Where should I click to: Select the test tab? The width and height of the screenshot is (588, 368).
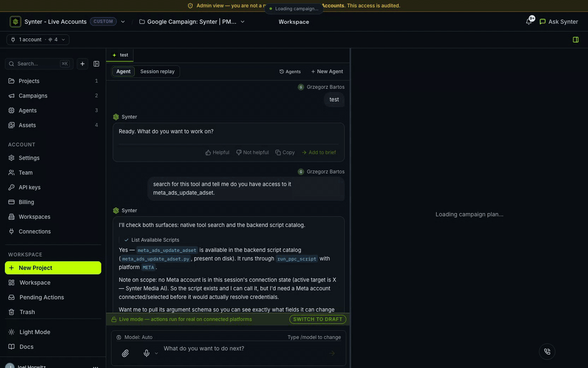(x=120, y=55)
